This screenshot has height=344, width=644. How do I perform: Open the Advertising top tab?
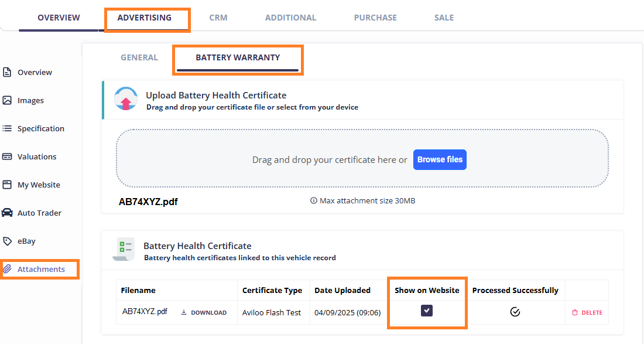pyautogui.click(x=145, y=18)
